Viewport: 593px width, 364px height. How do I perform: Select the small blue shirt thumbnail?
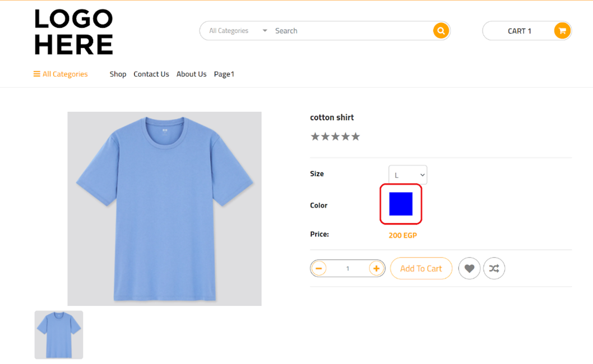tap(59, 335)
